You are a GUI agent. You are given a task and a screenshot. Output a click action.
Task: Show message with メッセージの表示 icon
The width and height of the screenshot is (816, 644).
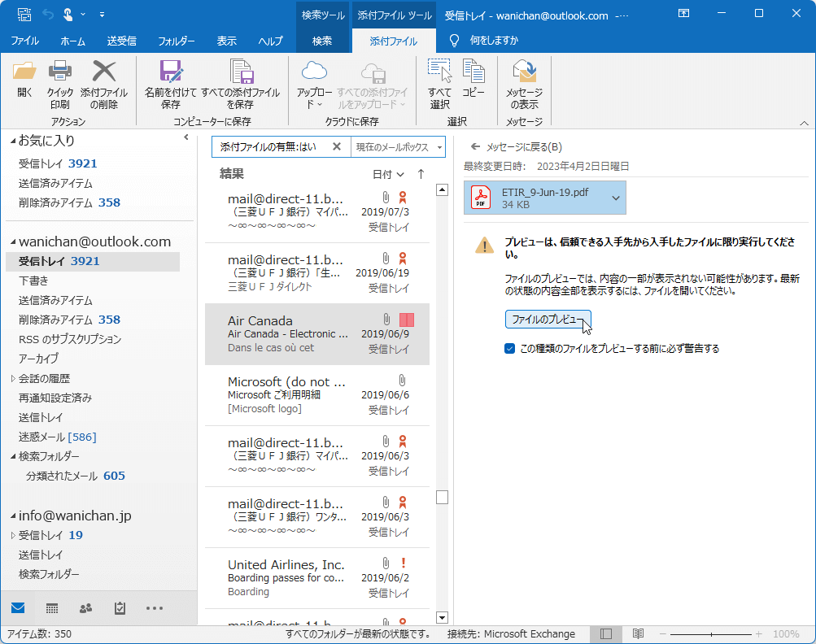pyautogui.click(x=524, y=72)
